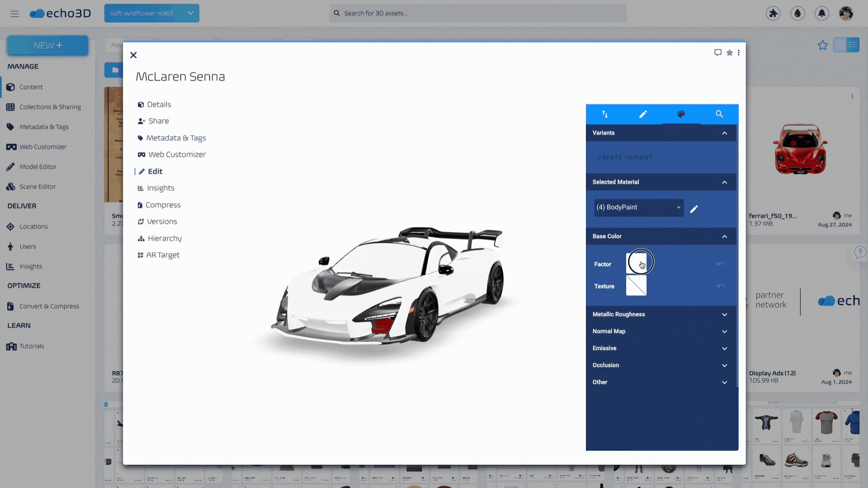Image resolution: width=868 pixels, height=488 pixels.
Task: Open the soft-wildflower-4363 project dropdown
Action: [151, 13]
